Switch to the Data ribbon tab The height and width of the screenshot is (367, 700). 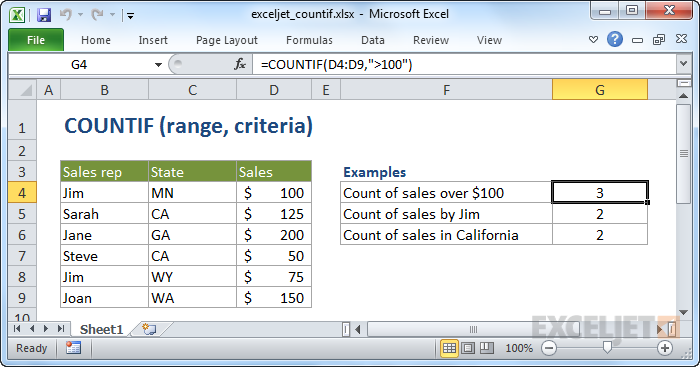point(373,40)
